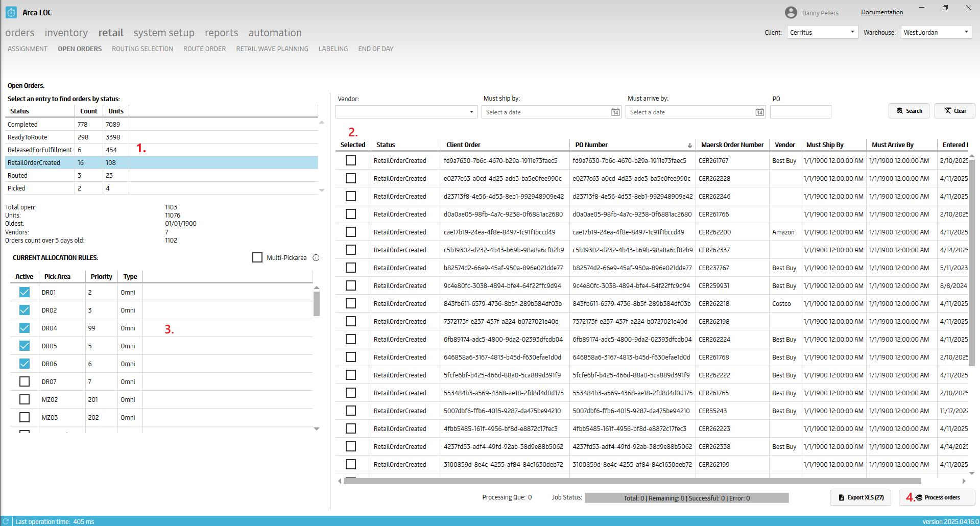
Task: Click the orders grid horizontal scrollbar
Action: coord(632,481)
